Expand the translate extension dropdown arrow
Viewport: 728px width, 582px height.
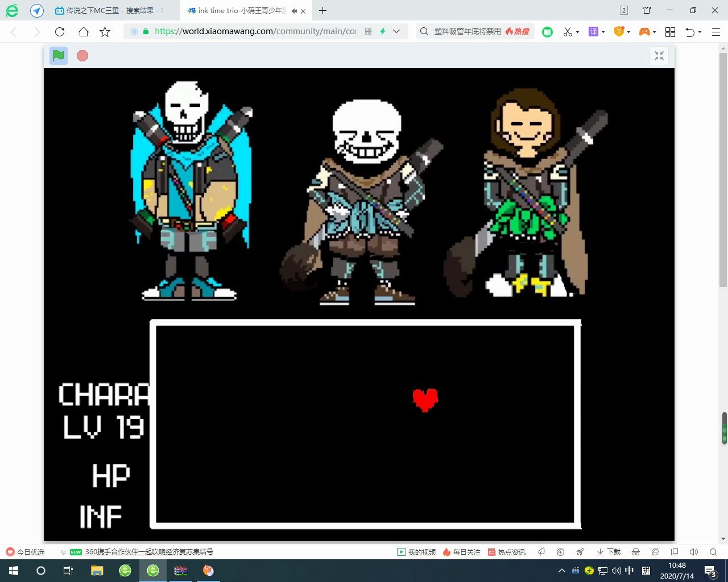pos(603,32)
